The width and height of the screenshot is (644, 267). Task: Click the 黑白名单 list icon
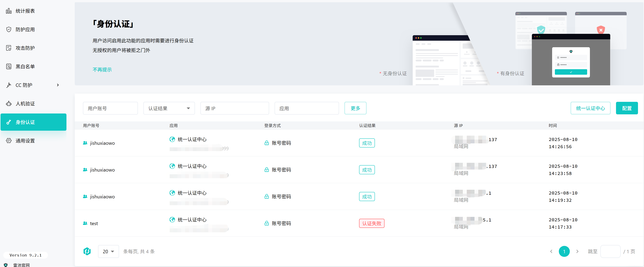coord(9,66)
